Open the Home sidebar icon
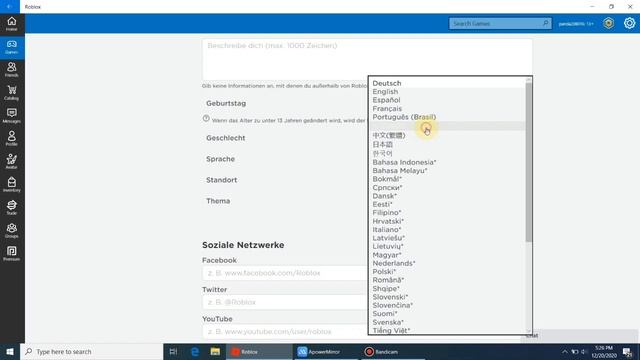This screenshot has width=640, height=360. (x=11, y=24)
